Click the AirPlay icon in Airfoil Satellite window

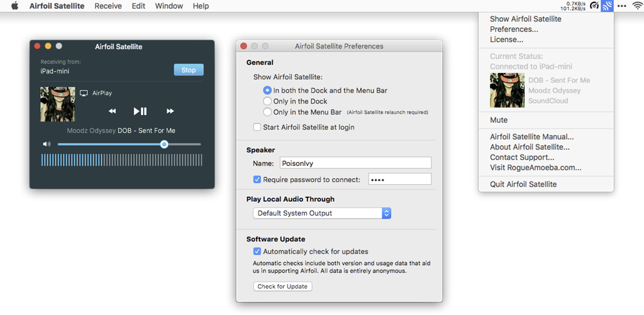[x=84, y=93]
